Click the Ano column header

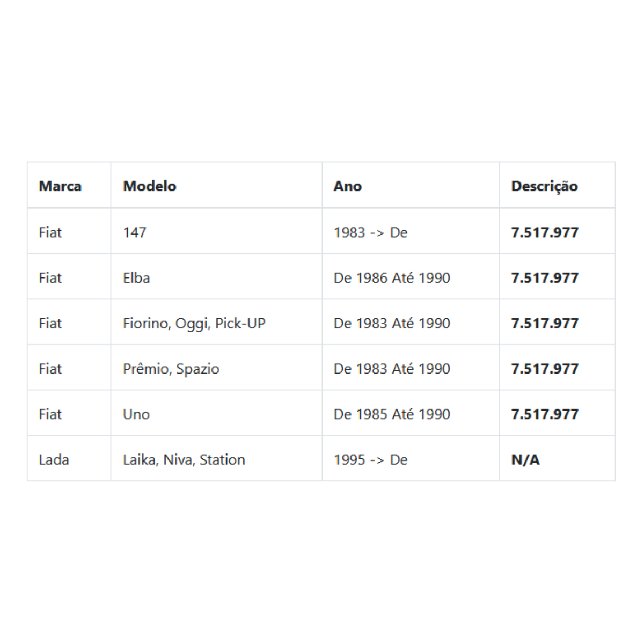411,185
